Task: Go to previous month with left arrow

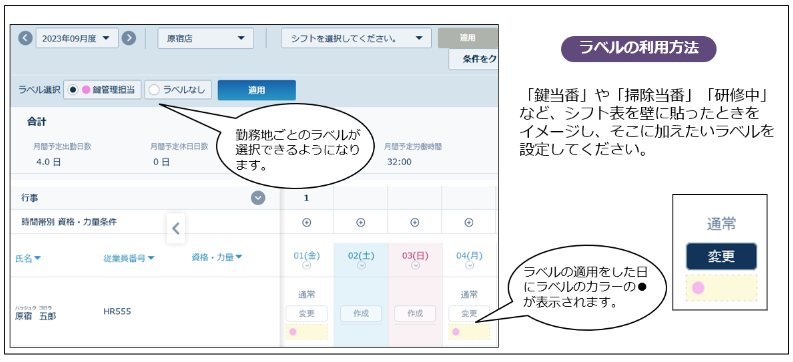Action: [x=26, y=38]
